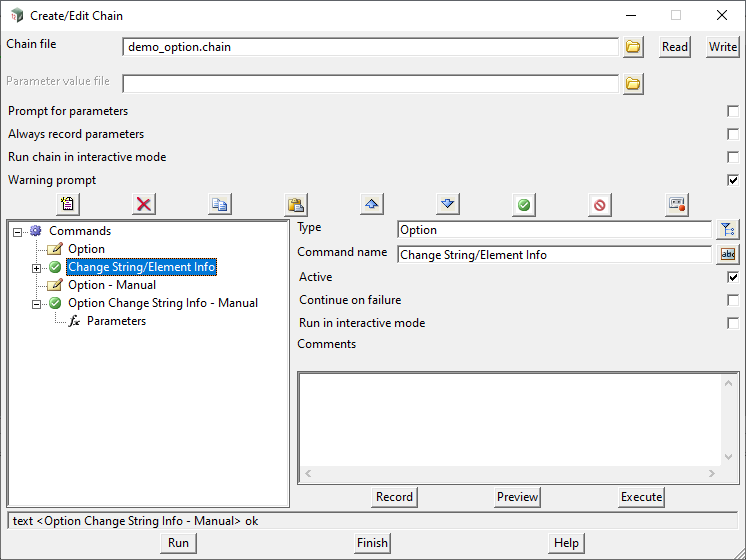746x560 pixels.
Task: Browse for parameter value file folder icon
Action: [x=633, y=84]
